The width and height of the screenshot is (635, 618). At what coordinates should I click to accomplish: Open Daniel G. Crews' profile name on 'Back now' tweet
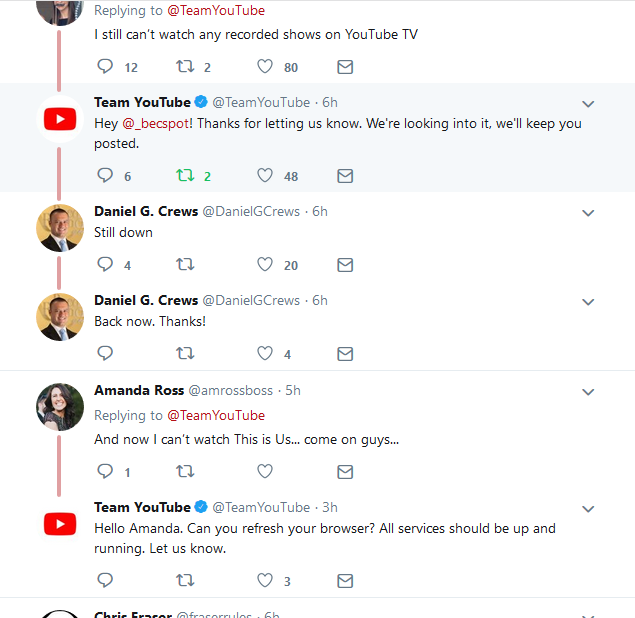tap(146, 300)
